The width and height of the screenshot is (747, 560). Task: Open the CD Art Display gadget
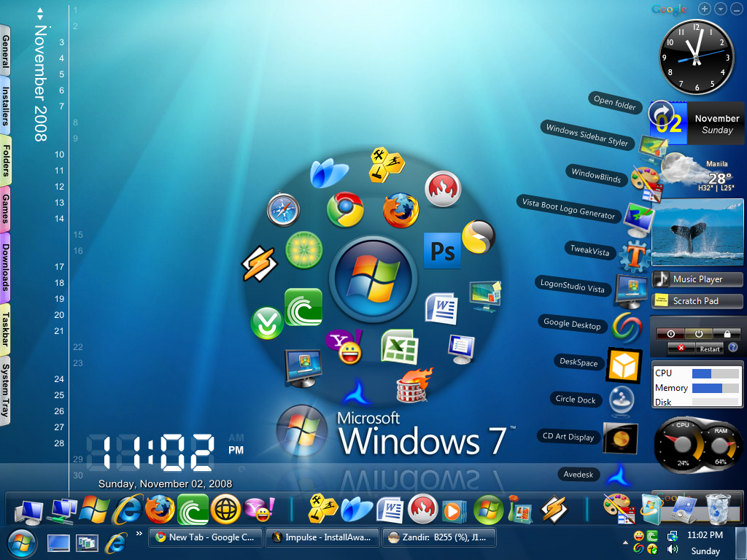tap(619, 438)
